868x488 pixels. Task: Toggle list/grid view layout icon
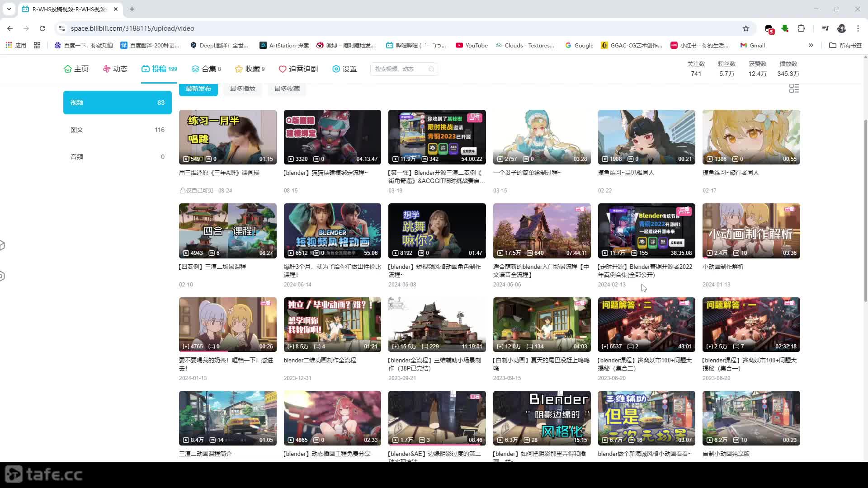point(794,89)
